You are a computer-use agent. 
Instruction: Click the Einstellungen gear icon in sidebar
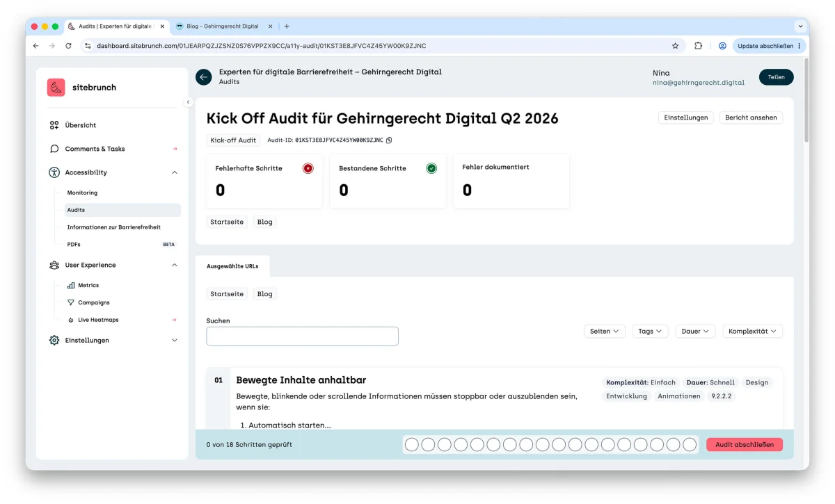click(54, 340)
